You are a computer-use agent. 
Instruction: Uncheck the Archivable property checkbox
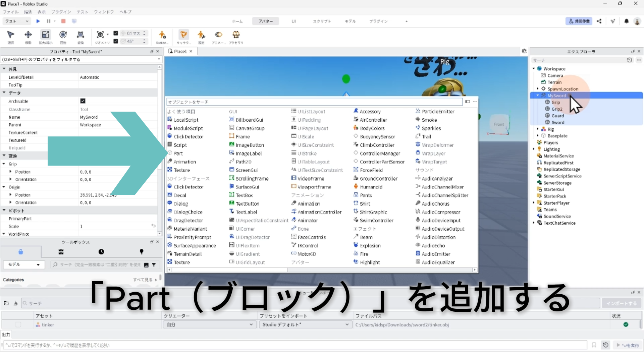click(83, 101)
